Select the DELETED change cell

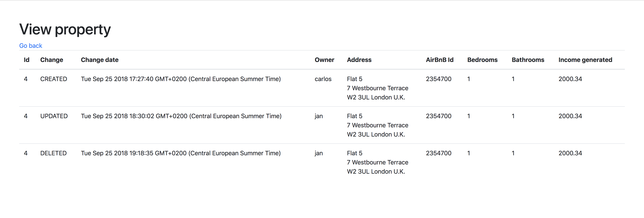[x=53, y=153]
